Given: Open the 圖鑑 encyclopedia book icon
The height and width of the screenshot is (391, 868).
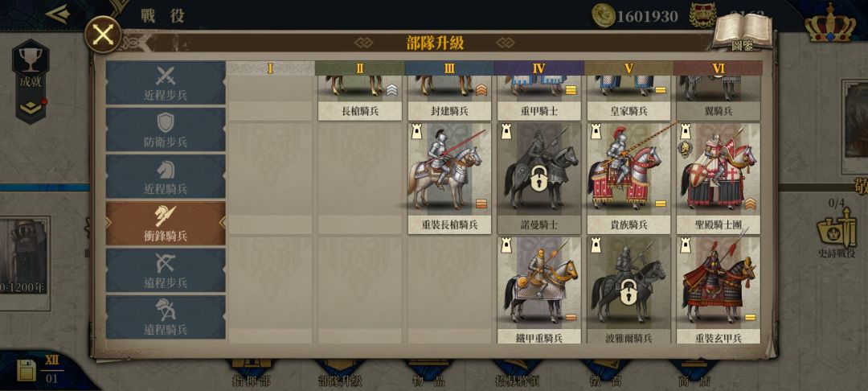Looking at the screenshot, I should point(742,31).
